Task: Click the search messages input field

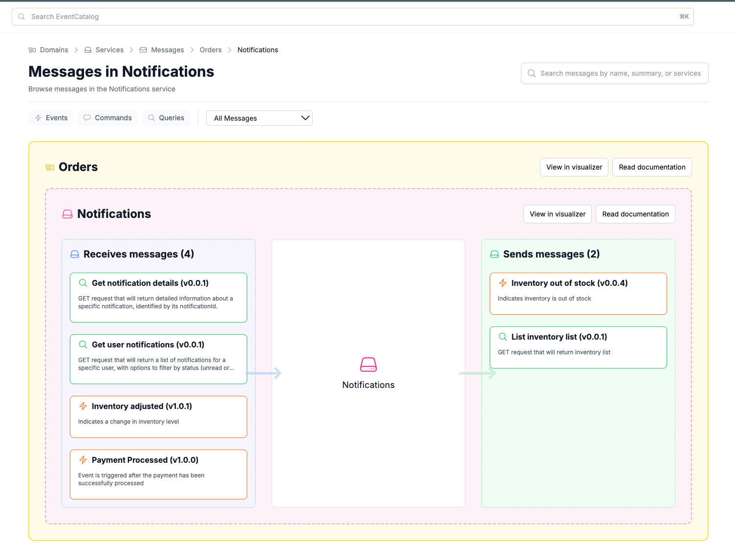Action: click(x=614, y=73)
